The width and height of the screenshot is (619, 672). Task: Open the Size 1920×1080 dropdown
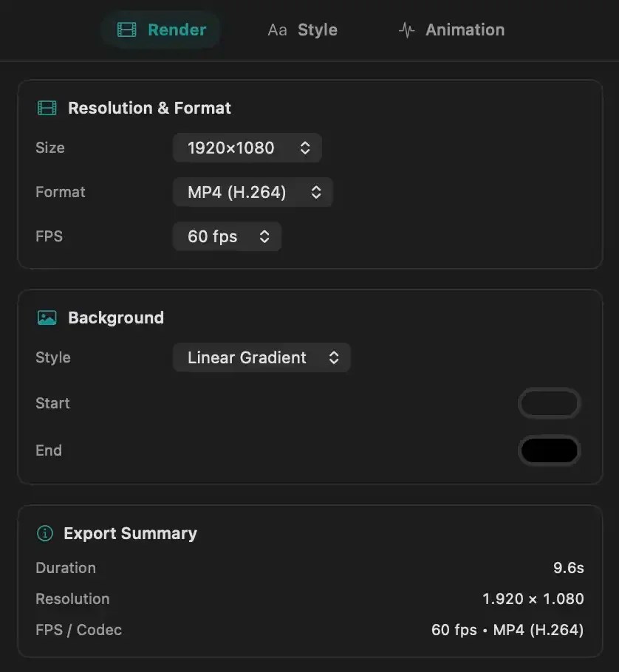(247, 148)
